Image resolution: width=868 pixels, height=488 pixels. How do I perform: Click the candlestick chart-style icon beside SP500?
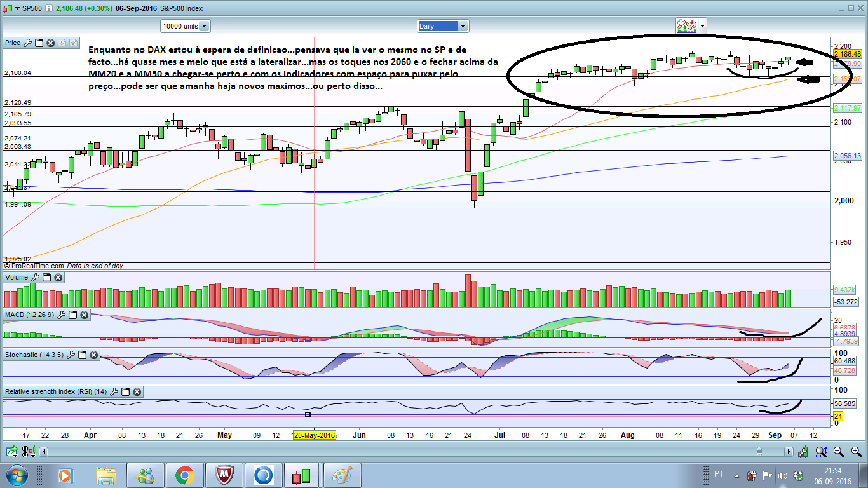pyautogui.click(x=6, y=8)
